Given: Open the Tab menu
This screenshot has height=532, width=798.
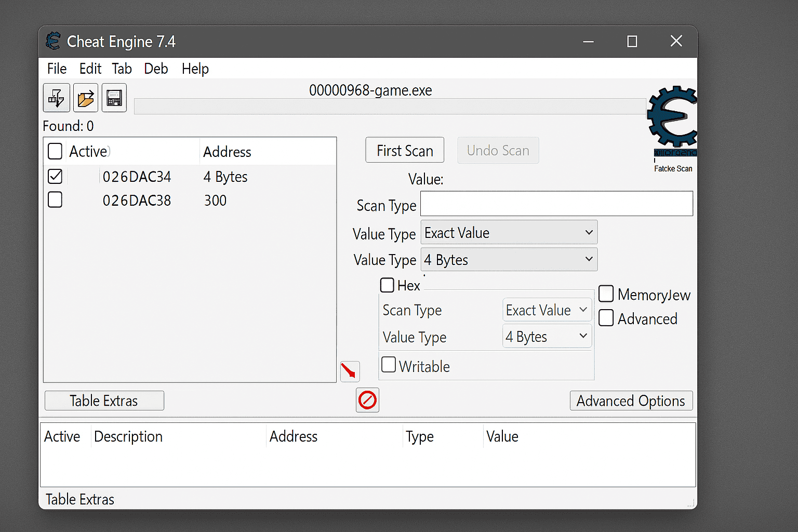Looking at the screenshot, I should 122,69.
